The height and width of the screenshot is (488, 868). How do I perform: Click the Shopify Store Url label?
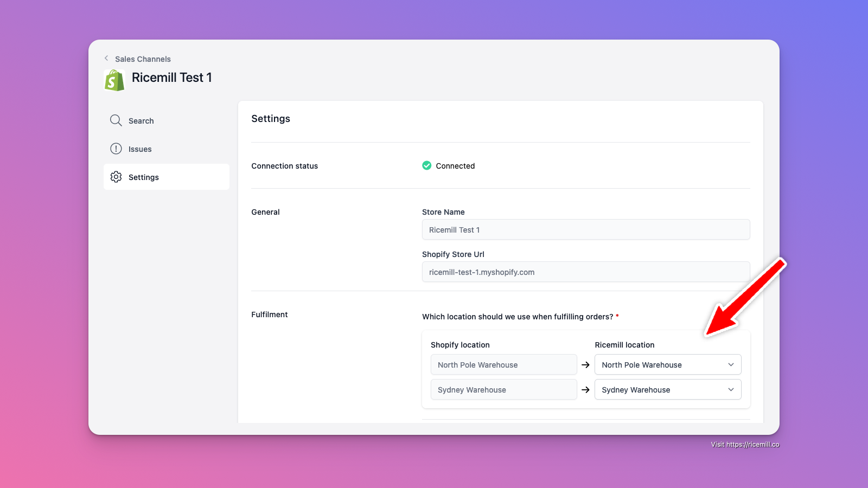[x=453, y=254]
